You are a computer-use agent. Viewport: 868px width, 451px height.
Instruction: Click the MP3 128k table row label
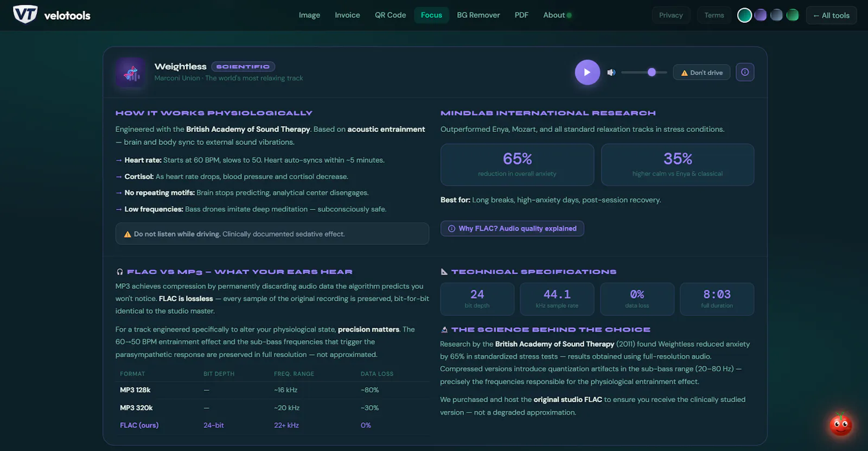tap(135, 390)
